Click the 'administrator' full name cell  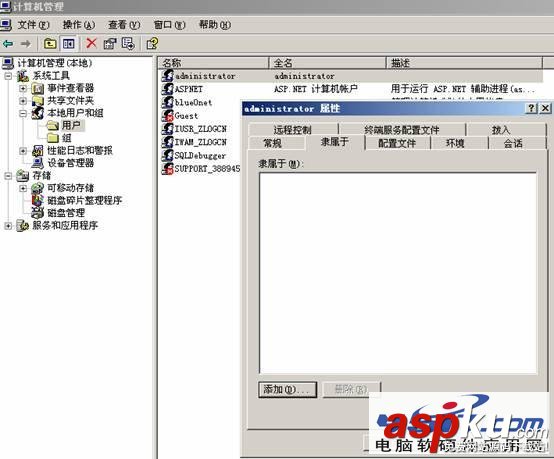[x=304, y=76]
